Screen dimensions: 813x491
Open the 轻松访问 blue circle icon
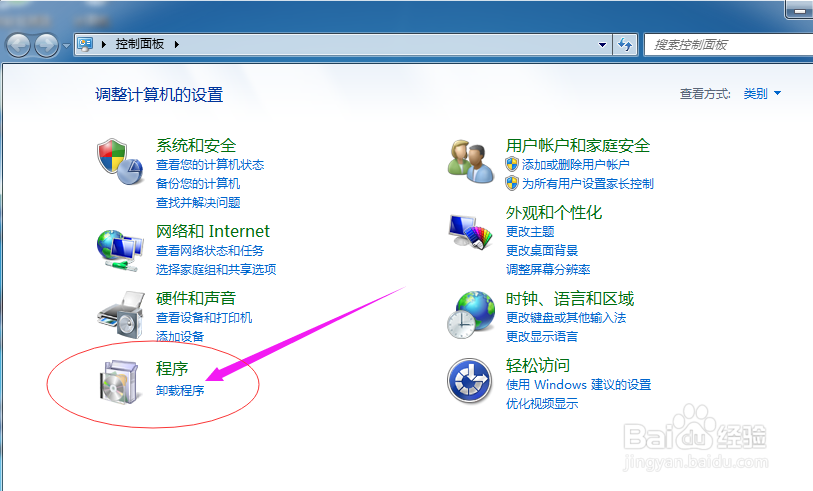pos(470,382)
